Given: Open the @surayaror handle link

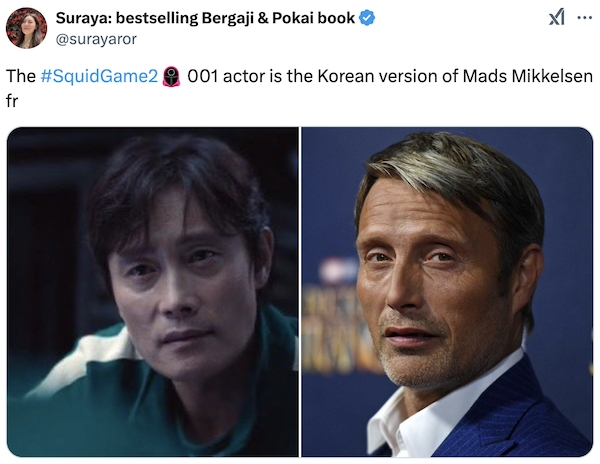Looking at the screenshot, I should [96, 39].
